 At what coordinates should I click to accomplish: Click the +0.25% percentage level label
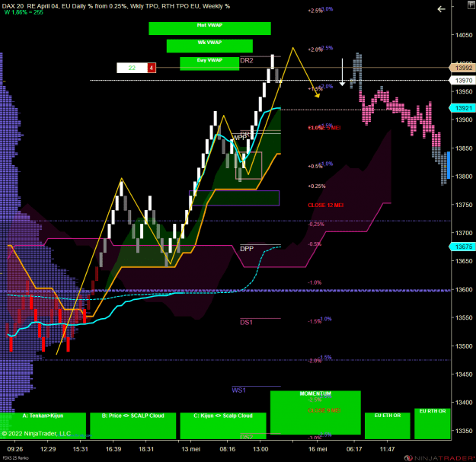click(317, 186)
